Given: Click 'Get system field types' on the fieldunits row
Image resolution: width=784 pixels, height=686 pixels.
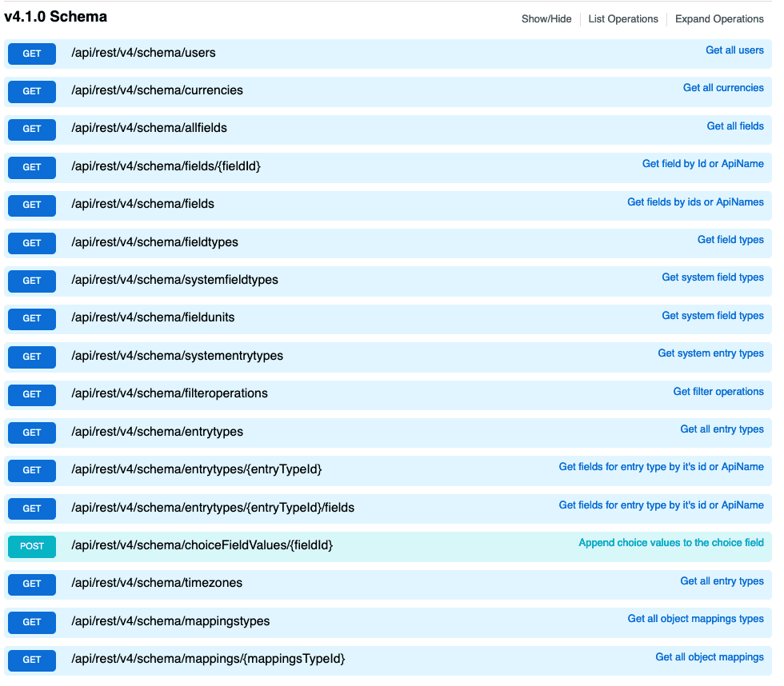Looking at the screenshot, I should click(x=713, y=315).
